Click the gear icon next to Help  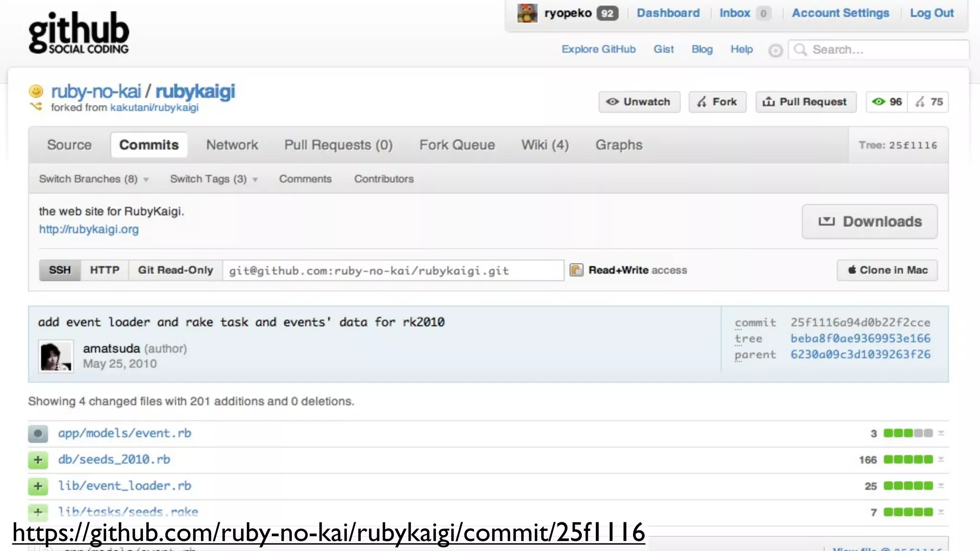[775, 50]
